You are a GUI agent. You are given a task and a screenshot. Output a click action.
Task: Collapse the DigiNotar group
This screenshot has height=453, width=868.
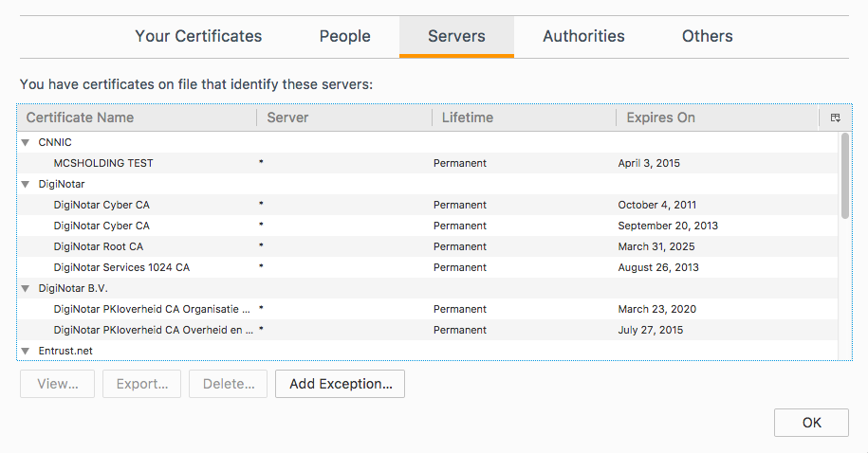pos(26,184)
